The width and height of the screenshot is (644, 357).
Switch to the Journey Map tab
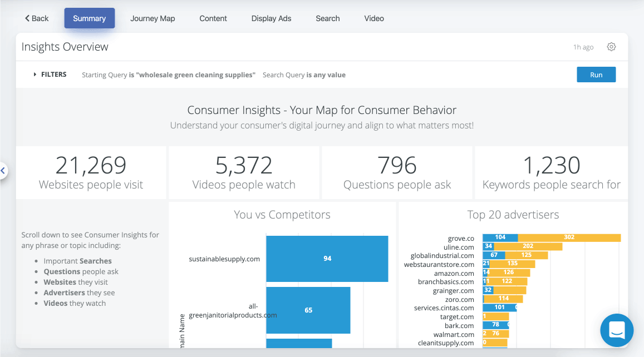coord(153,18)
